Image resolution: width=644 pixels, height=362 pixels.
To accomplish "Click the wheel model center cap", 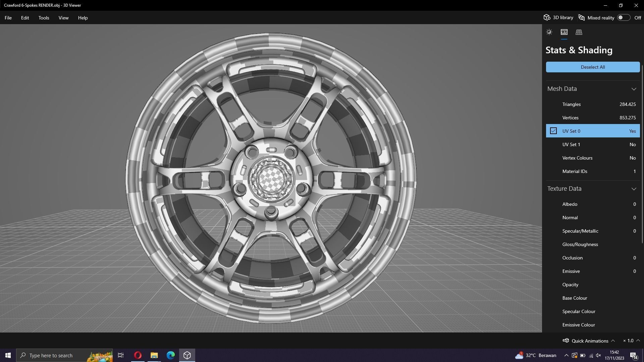I will 271,179.
